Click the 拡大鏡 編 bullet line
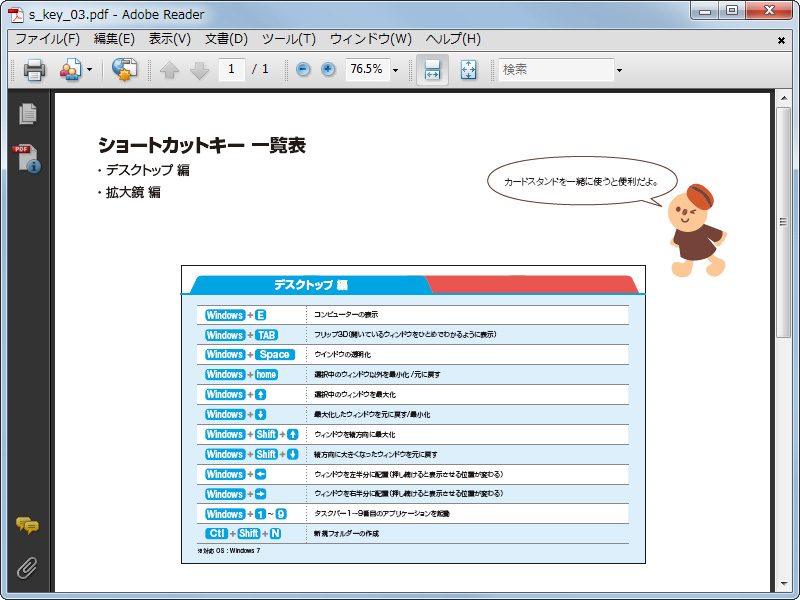 (129, 192)
